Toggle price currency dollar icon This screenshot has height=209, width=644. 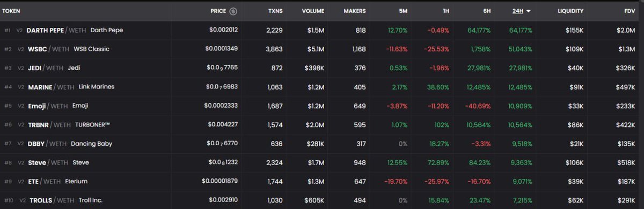tap(233, 11)
